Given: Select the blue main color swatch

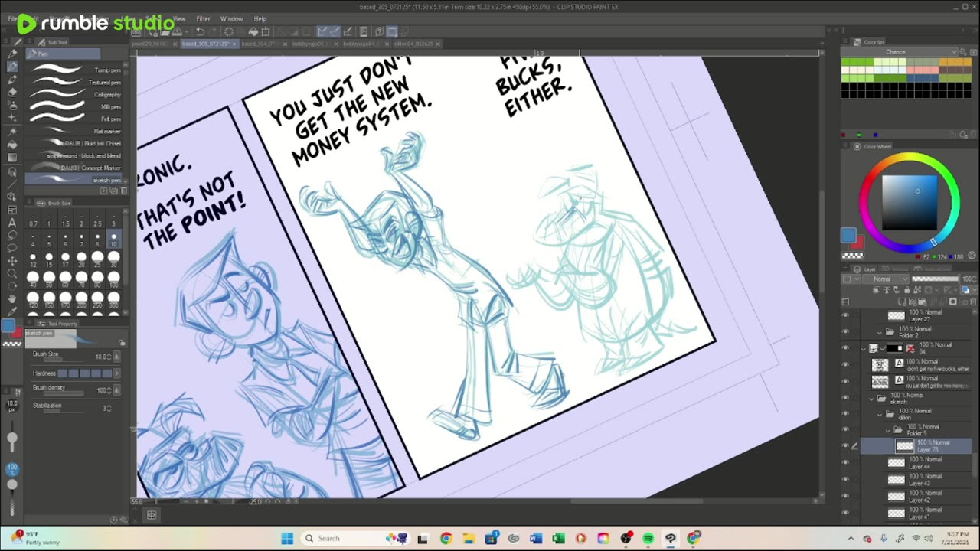Looking at the screenshot, I should tap(848, 236).
